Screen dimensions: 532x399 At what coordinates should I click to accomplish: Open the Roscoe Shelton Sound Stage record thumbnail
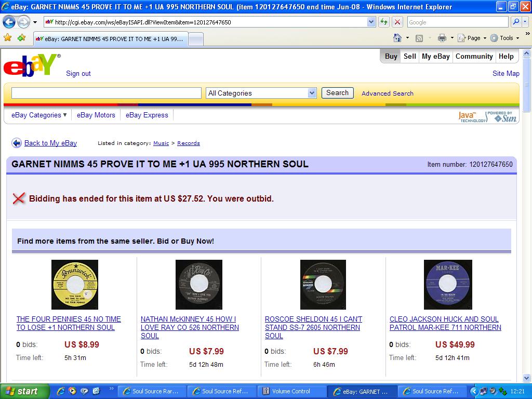323,285
